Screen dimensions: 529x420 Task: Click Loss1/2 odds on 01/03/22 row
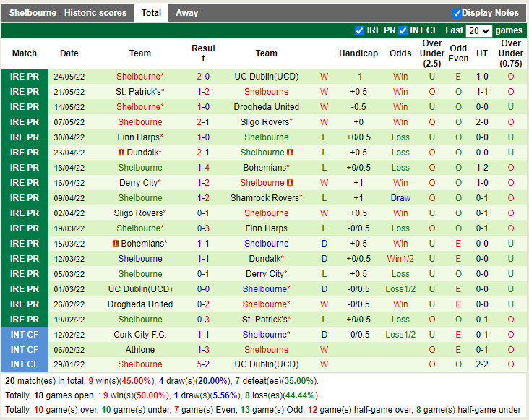click(400, 289)
